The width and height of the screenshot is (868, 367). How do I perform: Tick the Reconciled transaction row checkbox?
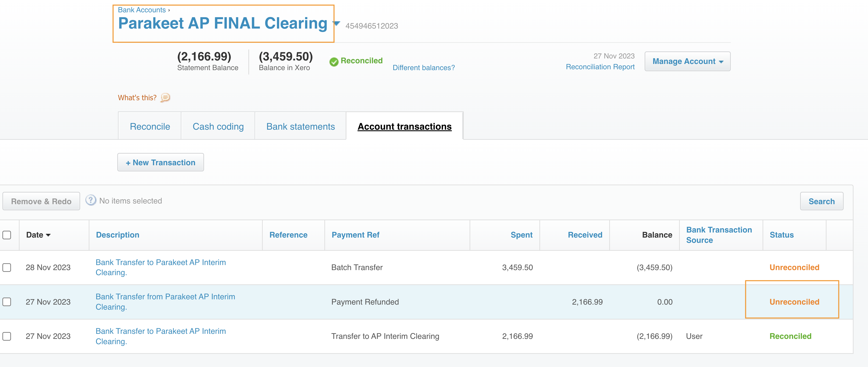point(7,336)
